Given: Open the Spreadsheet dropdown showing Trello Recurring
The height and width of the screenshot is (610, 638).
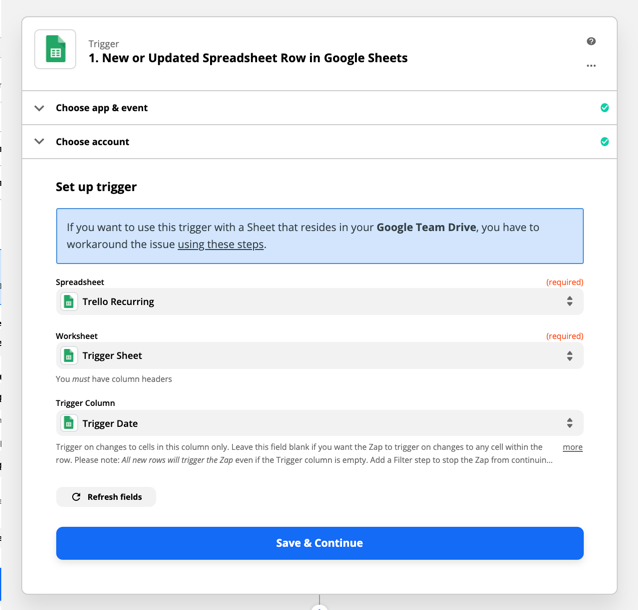Looking at the screenshot, I should point(319,302).
